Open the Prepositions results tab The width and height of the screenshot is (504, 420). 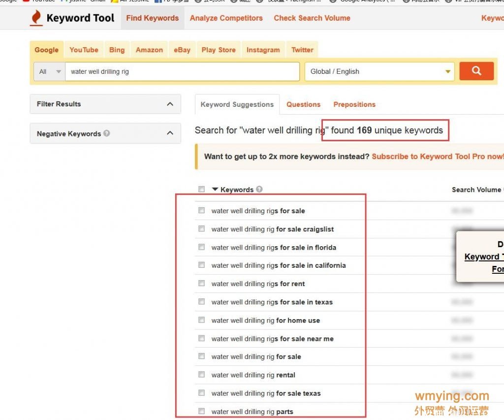click(x=354, y=104)
